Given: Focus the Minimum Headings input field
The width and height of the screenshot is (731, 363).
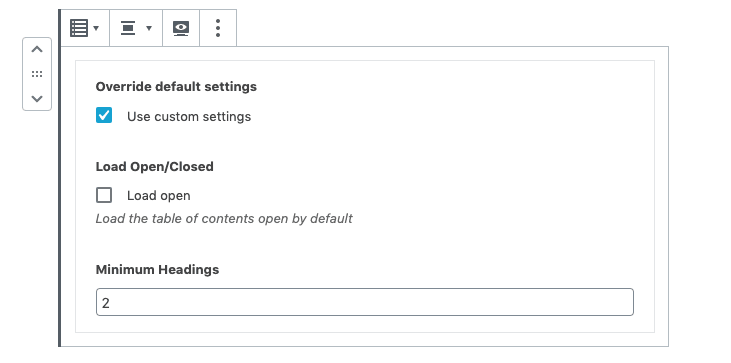Looking at the screenshot, I should click(x=365, y=302).
